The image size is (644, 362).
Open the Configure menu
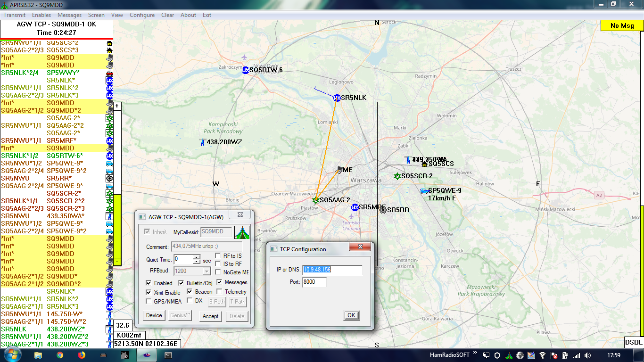(x=142, y=15)
